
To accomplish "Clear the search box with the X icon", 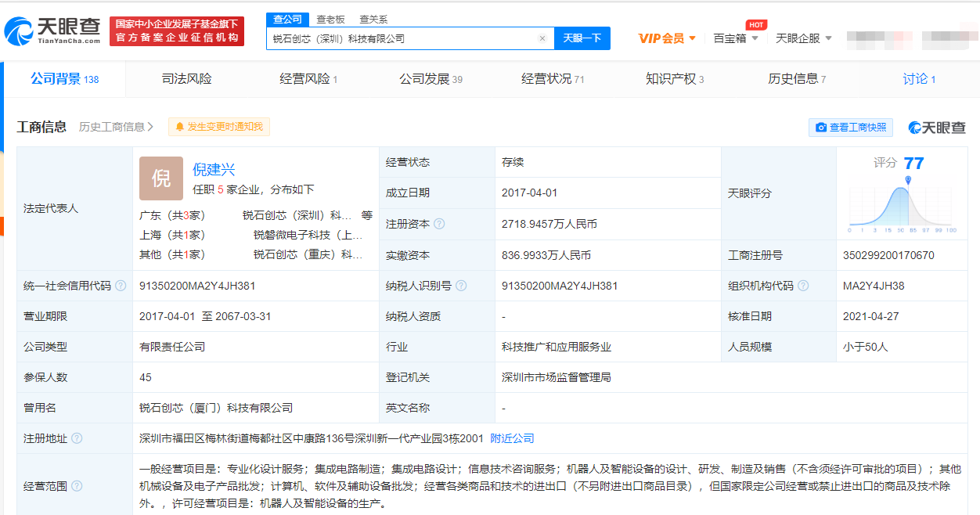I will (x=542, y=38).
